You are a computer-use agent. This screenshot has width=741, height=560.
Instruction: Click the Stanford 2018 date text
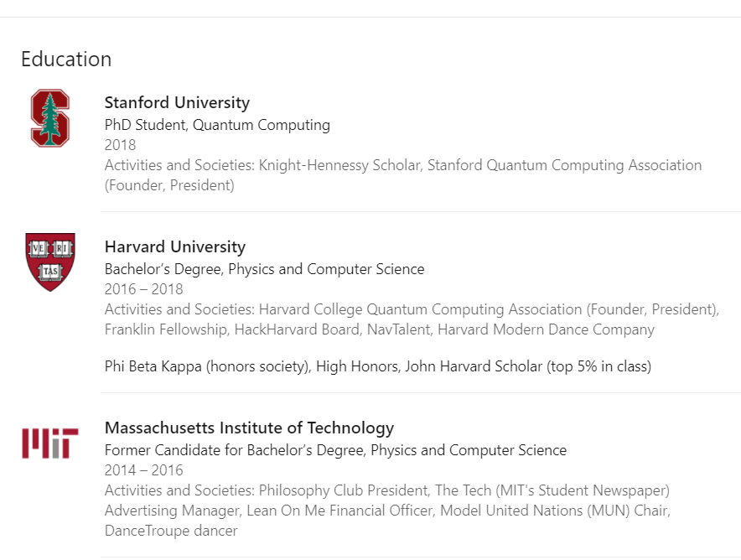tap(120, 144)
